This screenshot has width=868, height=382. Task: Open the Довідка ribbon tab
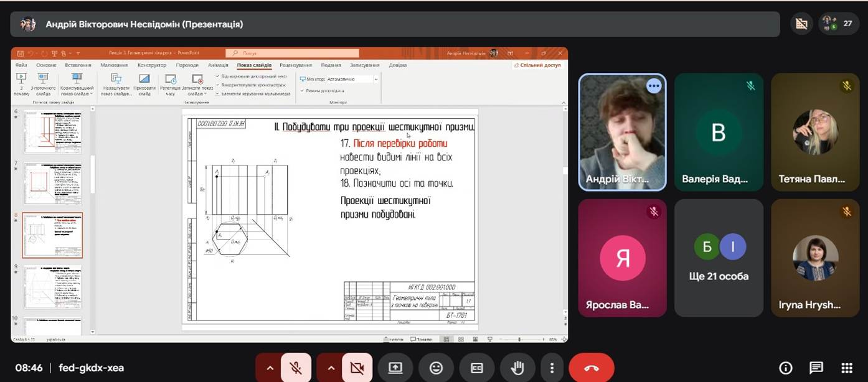(397, 65)
